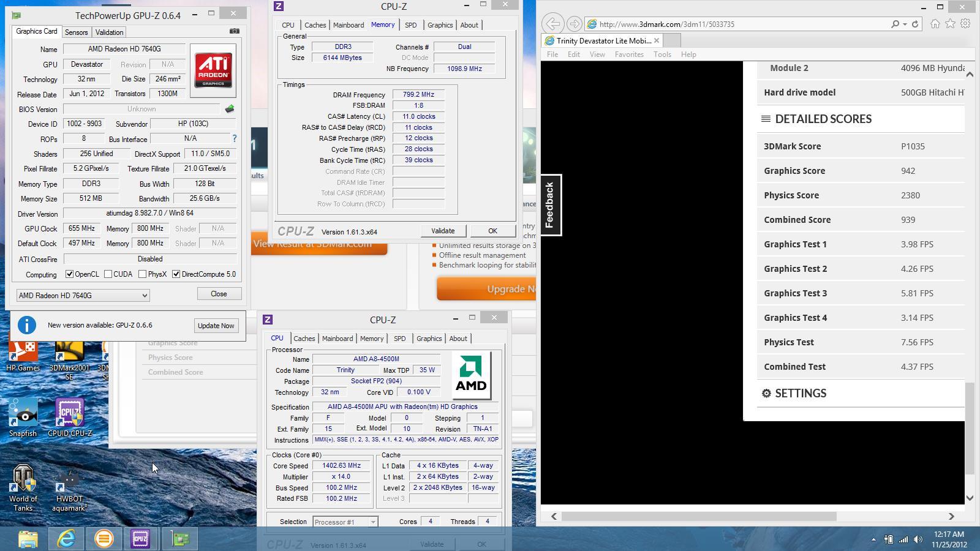Click the Close button in GPU-Z
The width and height of the screenshot is (980, 551).
click(219, 294)
